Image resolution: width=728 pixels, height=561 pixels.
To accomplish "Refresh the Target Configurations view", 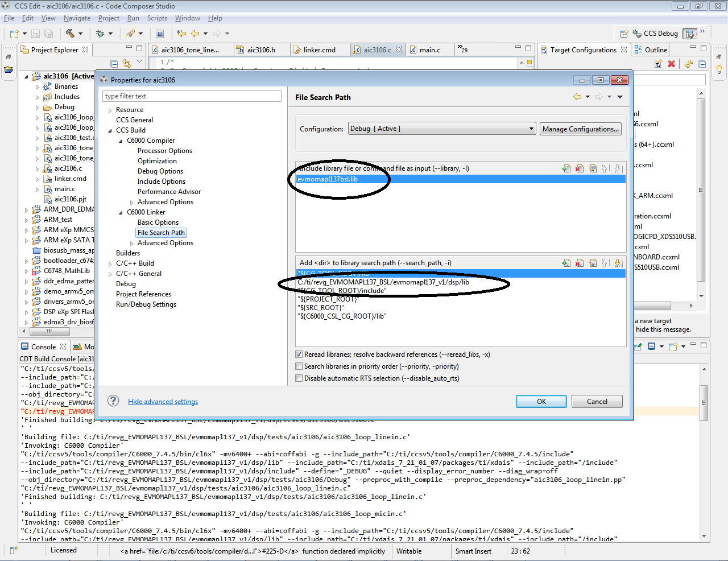I will click(689, 64).
